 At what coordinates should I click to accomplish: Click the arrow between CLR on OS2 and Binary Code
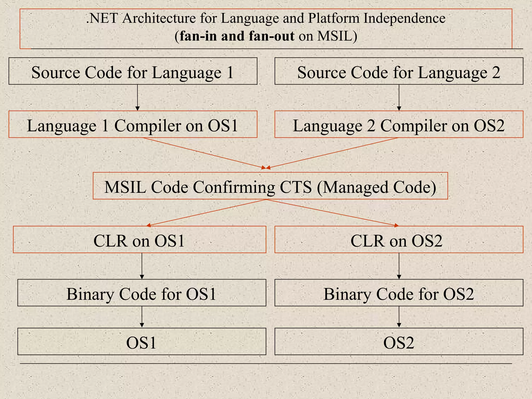pyautogui.click(x=399, y=266)
